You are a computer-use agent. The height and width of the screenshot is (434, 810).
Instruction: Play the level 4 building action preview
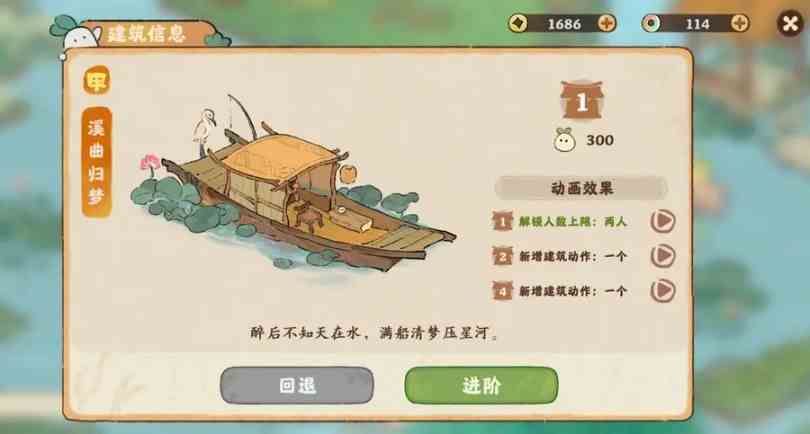[x=663, y=290]
